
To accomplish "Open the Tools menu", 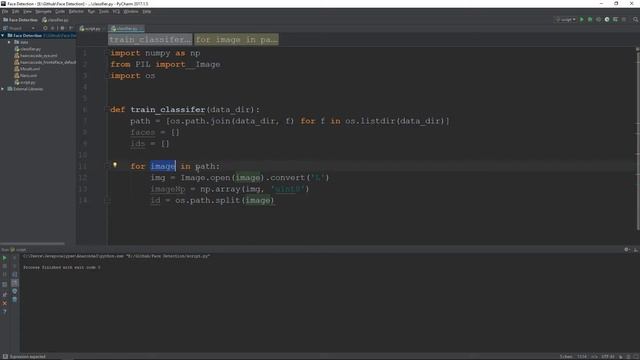I will pos(104,11).
